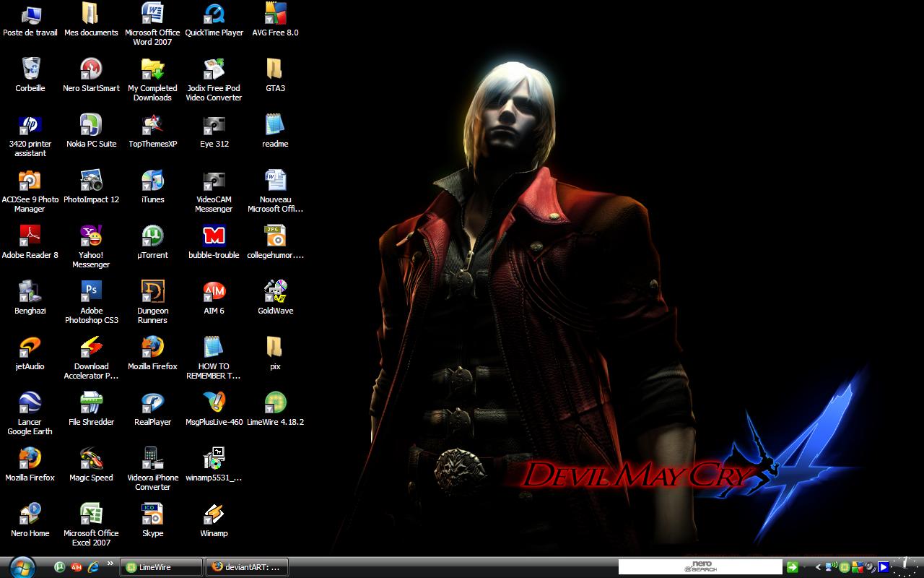The height and width of the screenshot is (578, 924).
Task: Launch VideoCAM Messenger shortcut
Action: [214, 191]
